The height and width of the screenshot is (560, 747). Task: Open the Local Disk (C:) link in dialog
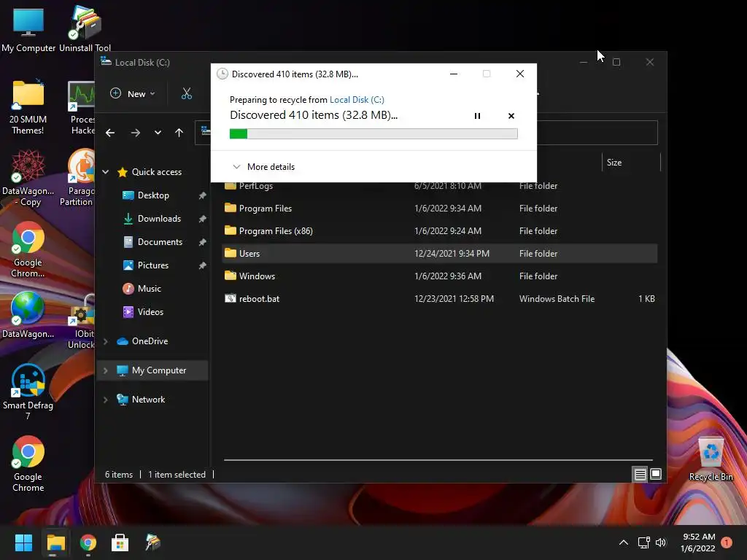pyautogui.click(x=357, y=99)
